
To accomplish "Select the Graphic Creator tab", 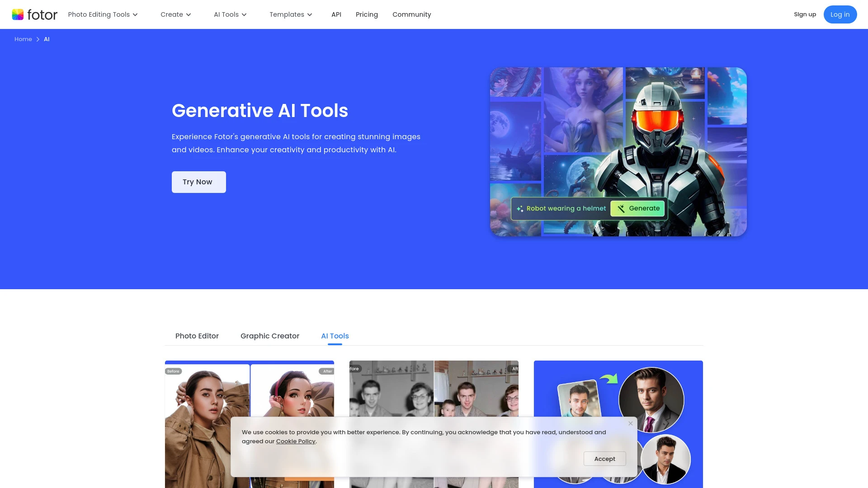I will point(269,336).
